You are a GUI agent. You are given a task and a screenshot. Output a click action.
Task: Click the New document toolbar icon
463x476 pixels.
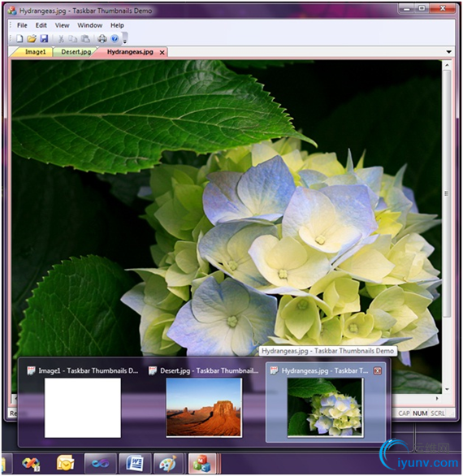tap(19, 38)
